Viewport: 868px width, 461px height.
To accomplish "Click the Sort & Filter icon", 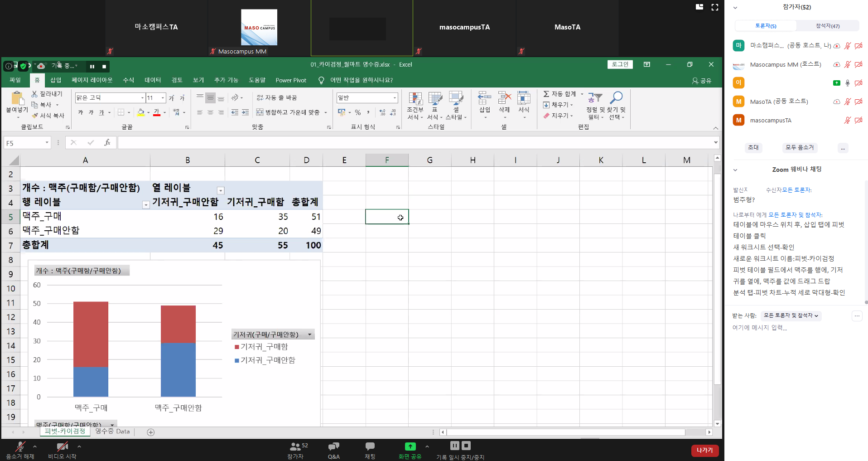I will tap(595, 98).
